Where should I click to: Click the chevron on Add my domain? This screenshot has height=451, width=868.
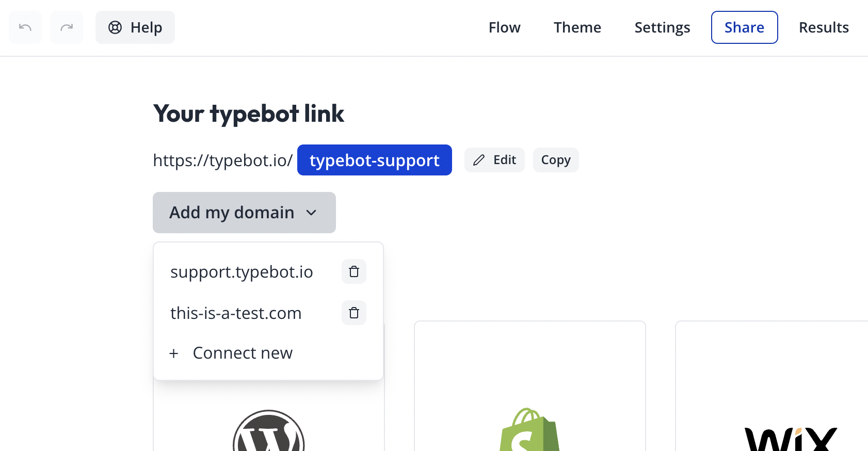coord(311,213)
